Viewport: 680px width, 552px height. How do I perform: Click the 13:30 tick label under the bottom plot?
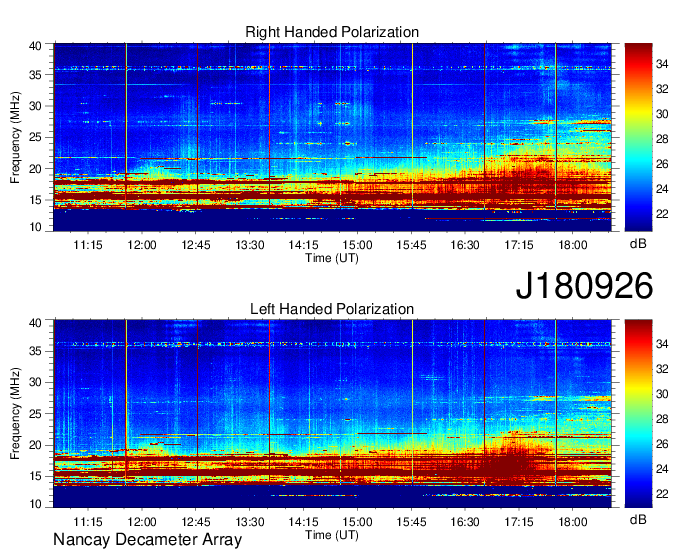click(250, 522)
